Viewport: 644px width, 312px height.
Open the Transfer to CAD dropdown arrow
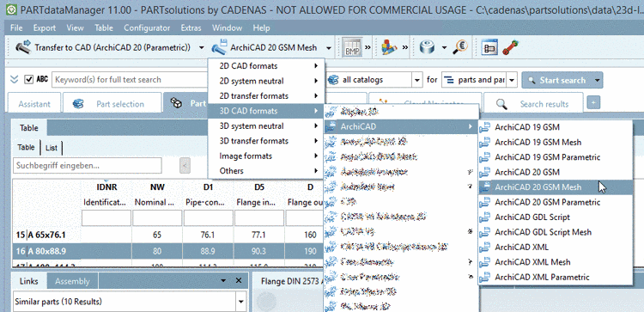(x=201, y=47)
